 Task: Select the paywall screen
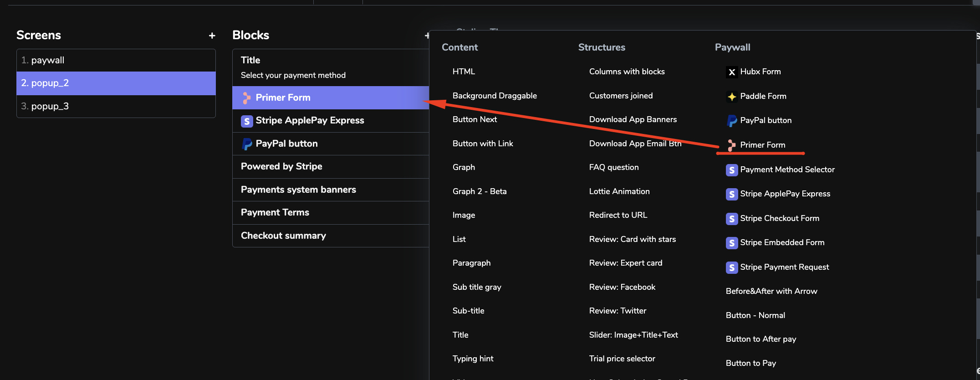(116, 60)
